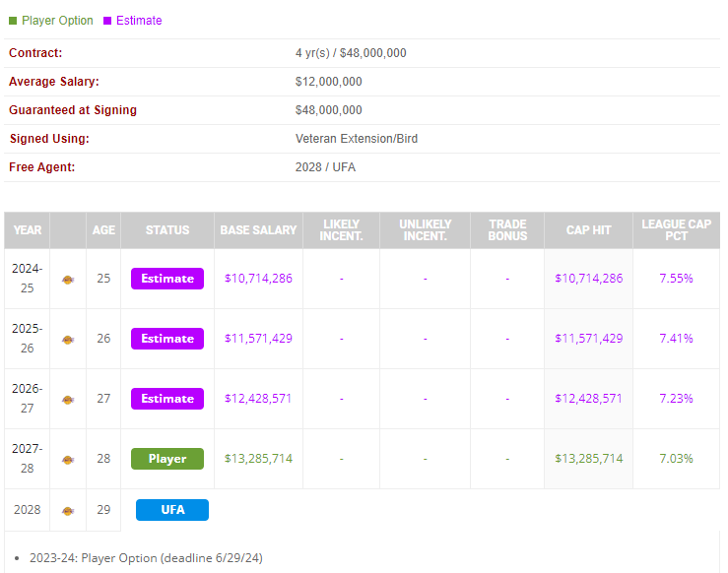728x573 pixels.
Task: Click the Lakers logo in the 2027-28 row
Action: coord(68,460)
